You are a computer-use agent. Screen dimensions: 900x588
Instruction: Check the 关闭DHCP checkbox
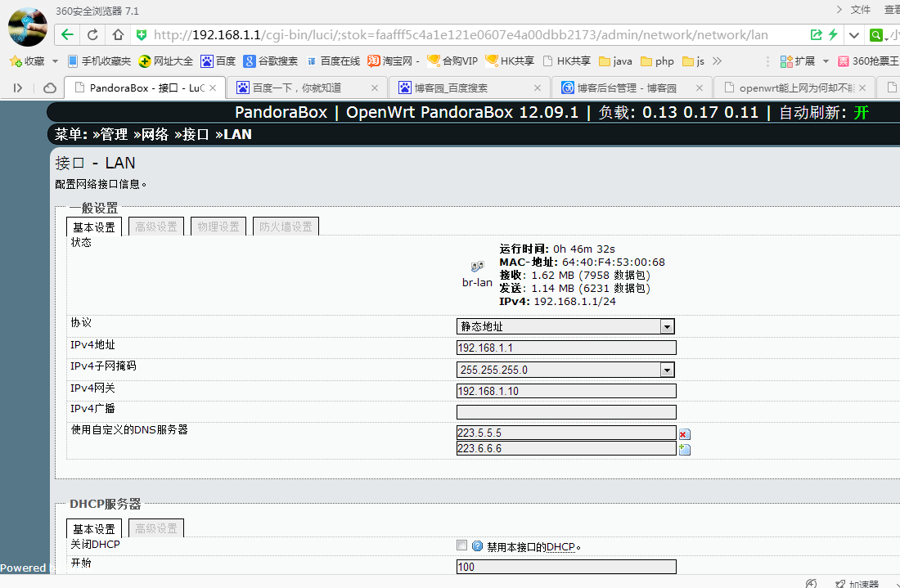(462, 545)
